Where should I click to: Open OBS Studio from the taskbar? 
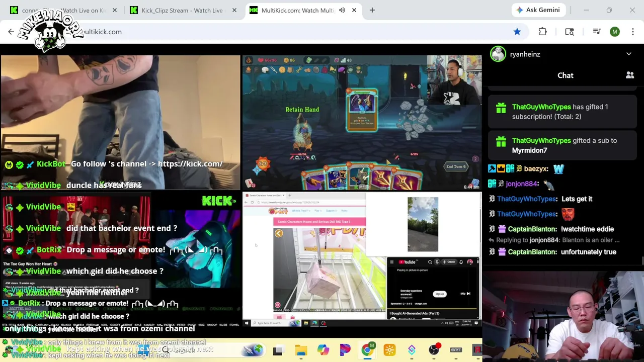434,350
